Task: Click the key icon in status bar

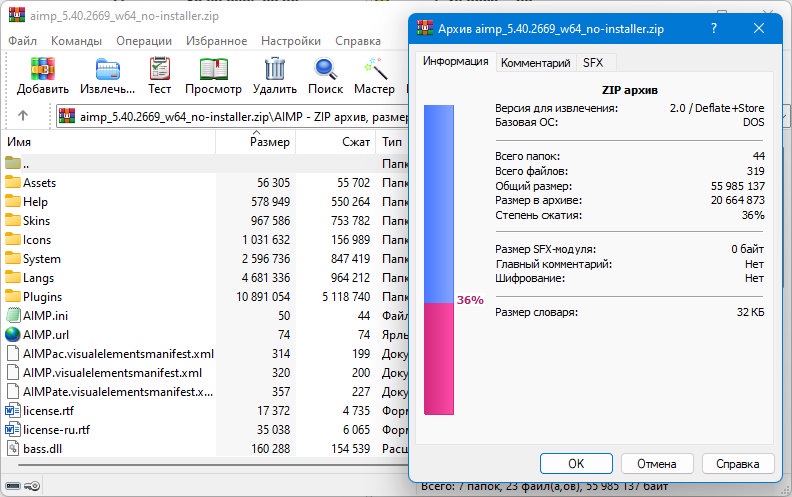Action: coord(32,486)
